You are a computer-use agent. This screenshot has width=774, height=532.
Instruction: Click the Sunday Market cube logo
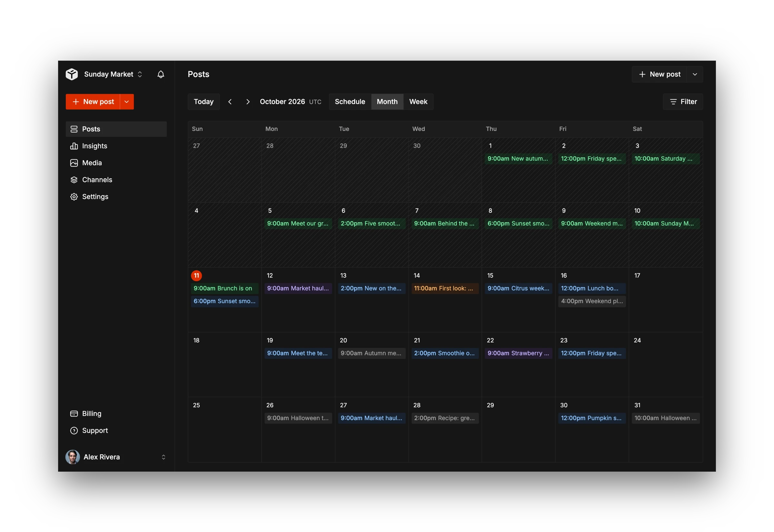(72, 74)
